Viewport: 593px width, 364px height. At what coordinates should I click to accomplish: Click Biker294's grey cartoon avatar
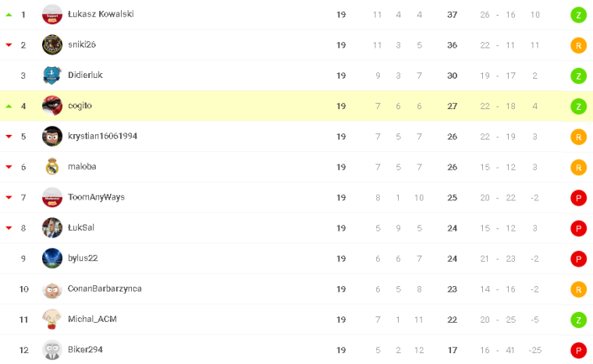[x=52, y=349]
